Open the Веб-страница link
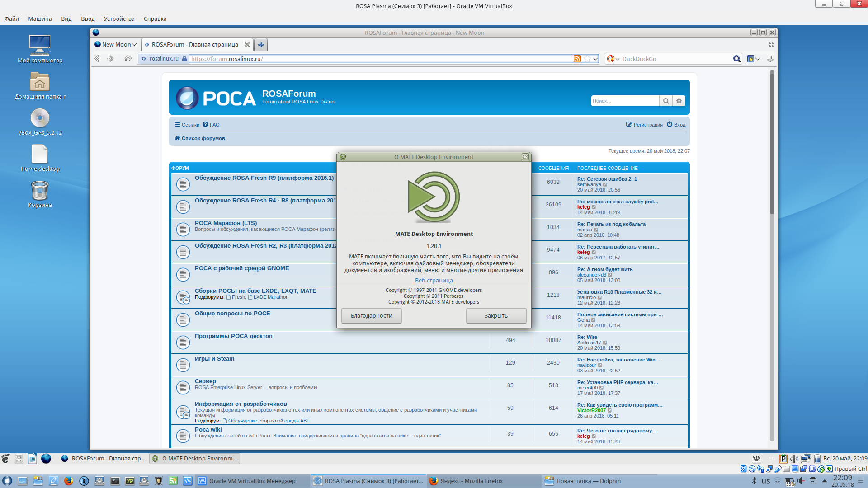The width and height of the screenshot is (868, 488). (x=434, y=281)
